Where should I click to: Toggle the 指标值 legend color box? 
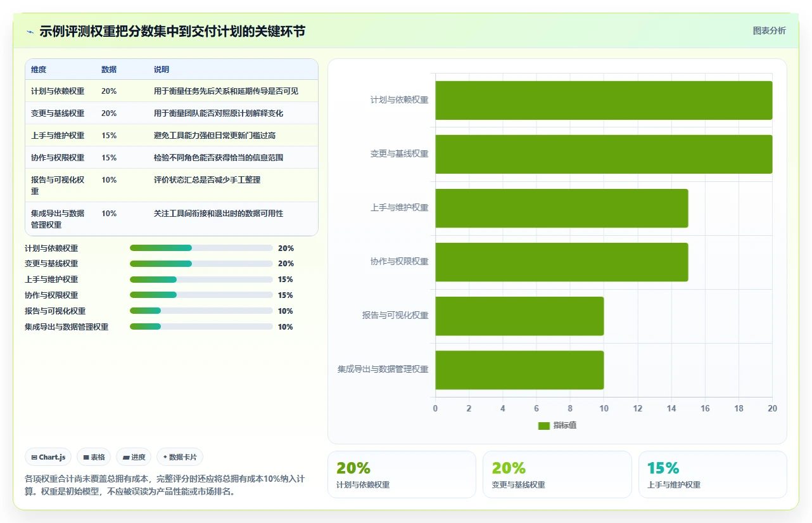tap(544, 425)
